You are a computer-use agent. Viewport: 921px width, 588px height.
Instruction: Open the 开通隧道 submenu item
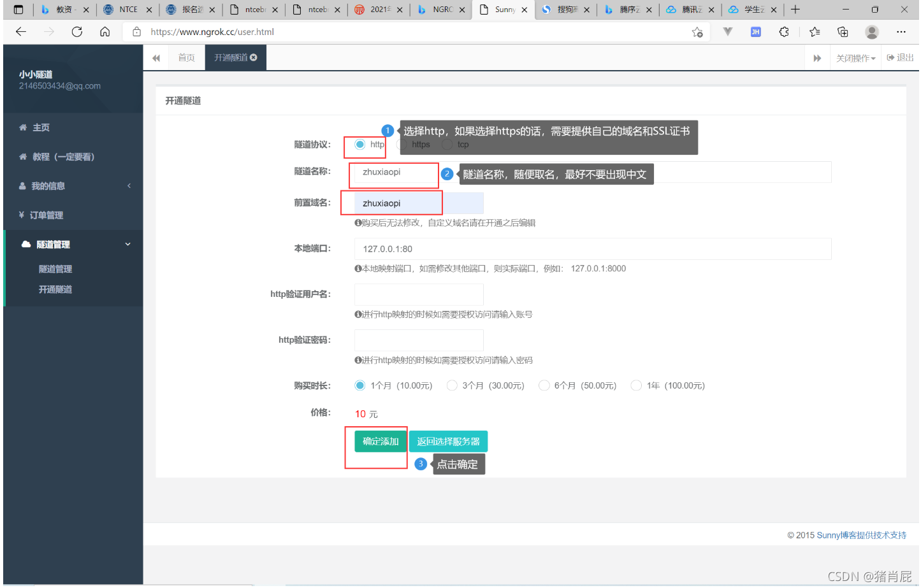click(55, 290)
